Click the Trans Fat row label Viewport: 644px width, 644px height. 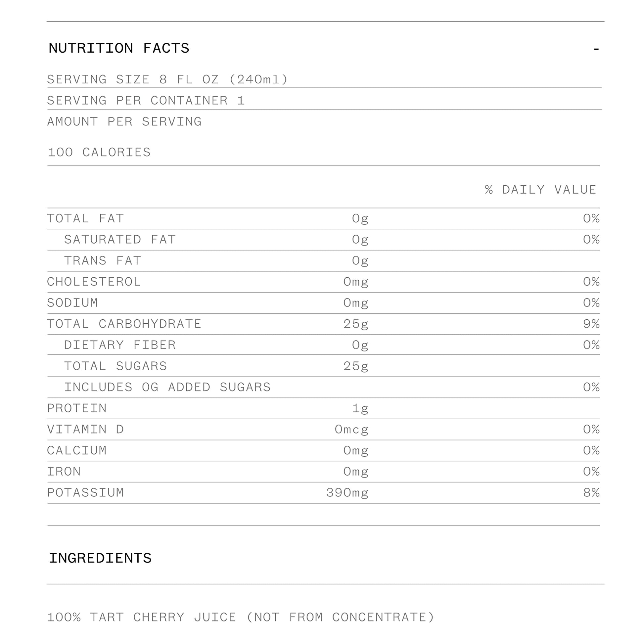(x=103, y=260)
